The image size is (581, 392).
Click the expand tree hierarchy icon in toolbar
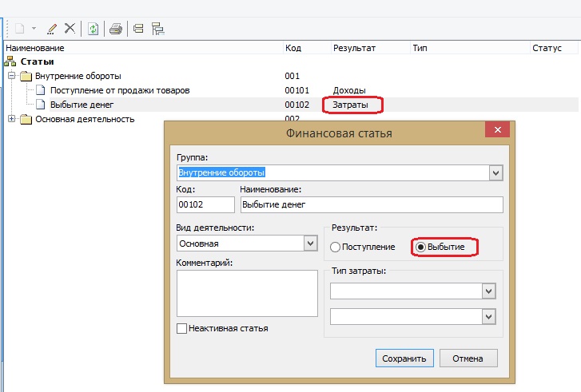157,29
